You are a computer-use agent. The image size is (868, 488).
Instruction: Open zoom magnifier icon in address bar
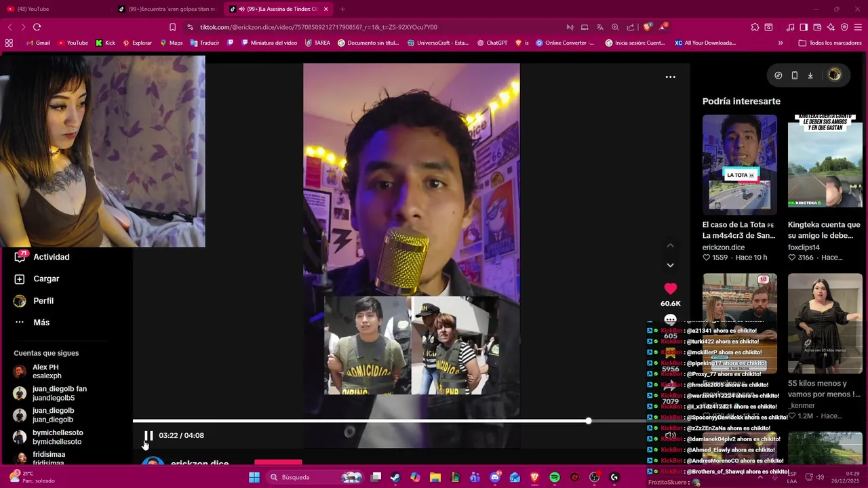615,27
